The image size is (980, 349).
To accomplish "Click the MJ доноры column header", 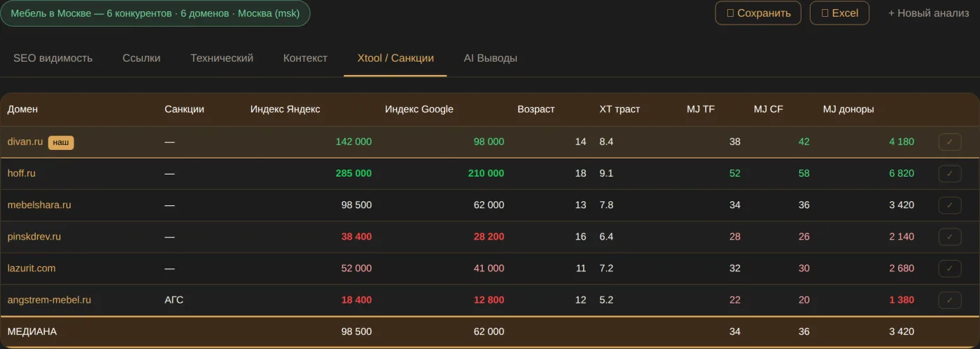I will click(848, 109).
